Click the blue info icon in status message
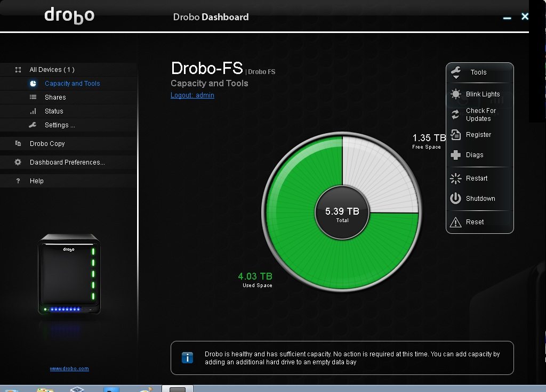The width and height of the screenshot is (546, 392). tap(187, 357)
